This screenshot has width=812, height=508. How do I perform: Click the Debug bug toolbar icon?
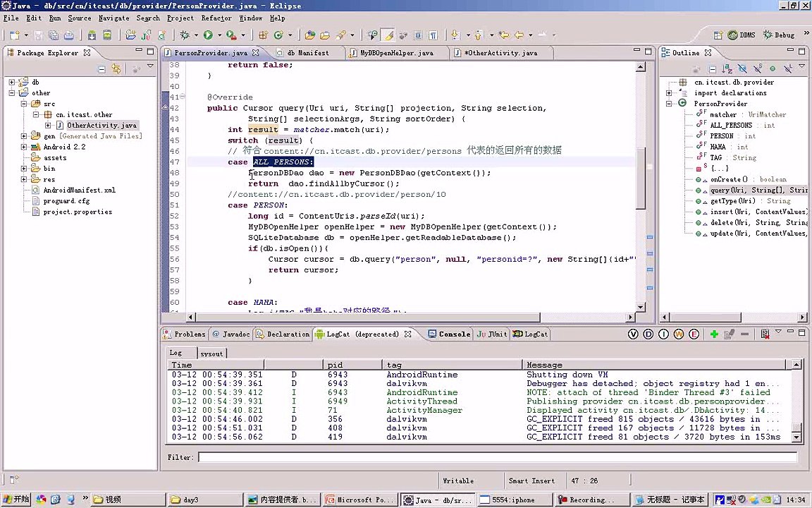coord(185,35)
